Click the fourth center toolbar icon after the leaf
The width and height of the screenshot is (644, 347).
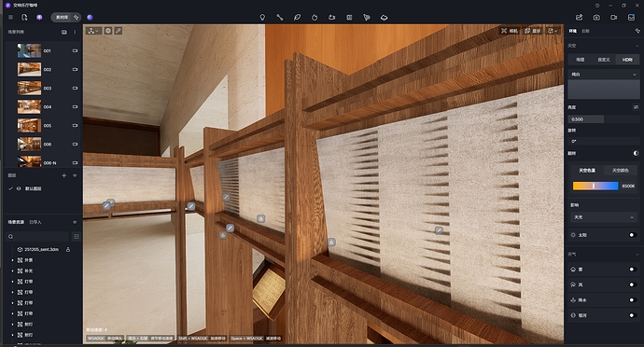[315, 17]
